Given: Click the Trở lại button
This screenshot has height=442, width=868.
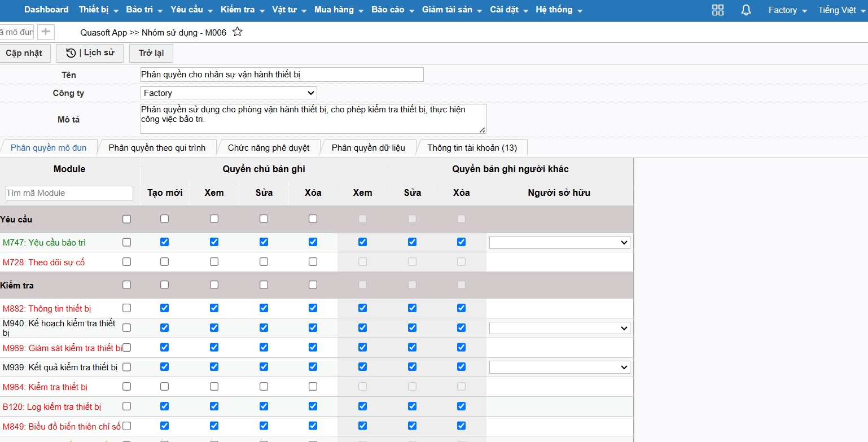Looking at the screenshot, I should coord(151,53).
